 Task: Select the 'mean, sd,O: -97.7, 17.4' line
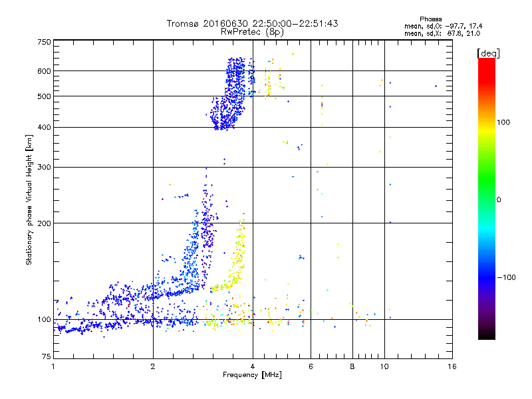443,26
